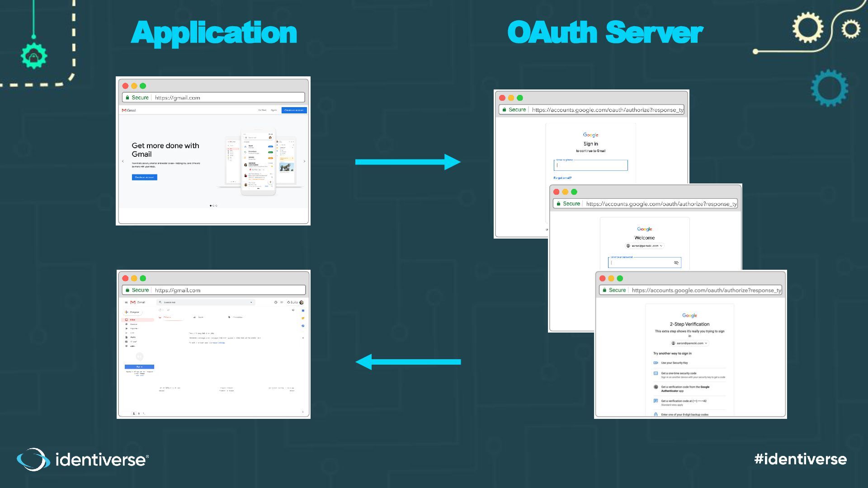Open Google apps grid icon in Gmail
Image resolution: width=868 pixels, height=488 pixels.
point(282,302)
